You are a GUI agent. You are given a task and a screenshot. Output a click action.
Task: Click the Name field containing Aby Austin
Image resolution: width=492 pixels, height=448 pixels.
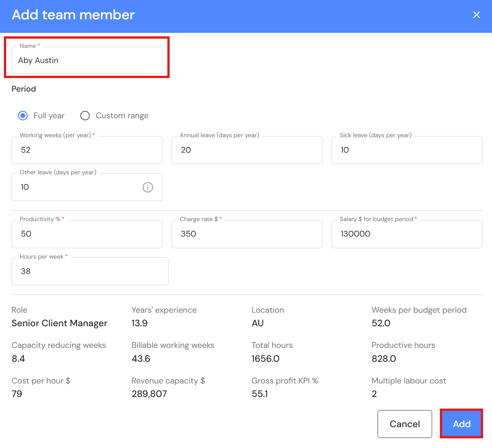87,61
